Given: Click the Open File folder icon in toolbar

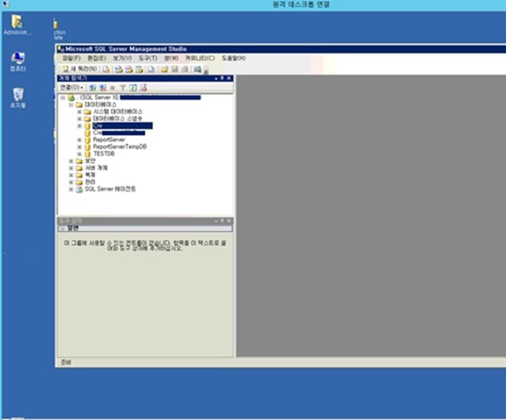Looking at the screenshot, I should pos(165,69).
